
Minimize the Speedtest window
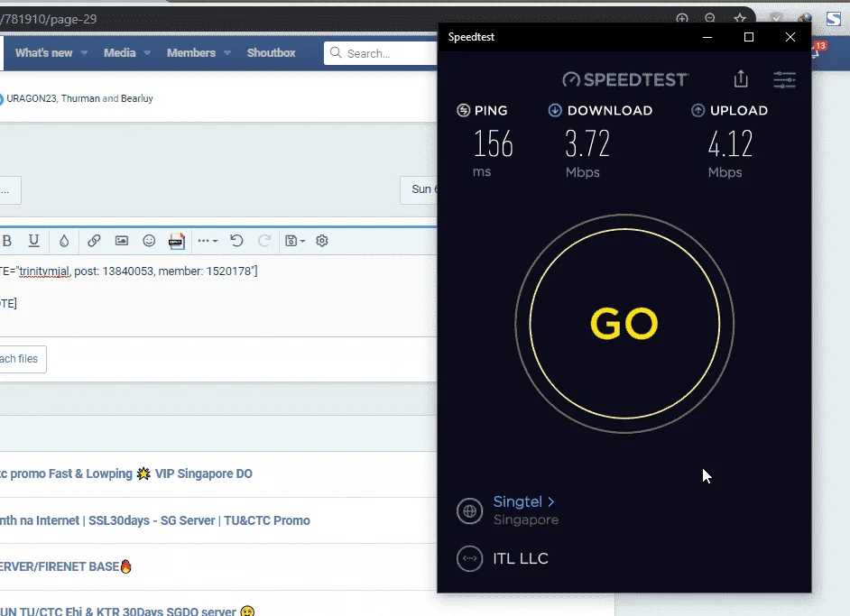(707, 37)
